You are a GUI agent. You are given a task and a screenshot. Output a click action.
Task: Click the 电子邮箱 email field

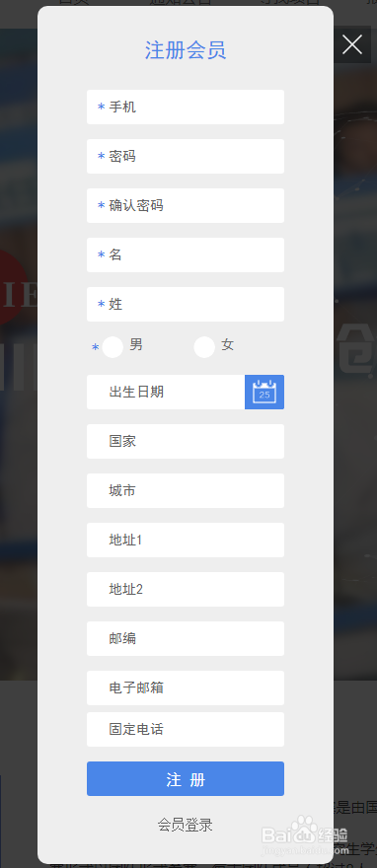tap(186, 687)
